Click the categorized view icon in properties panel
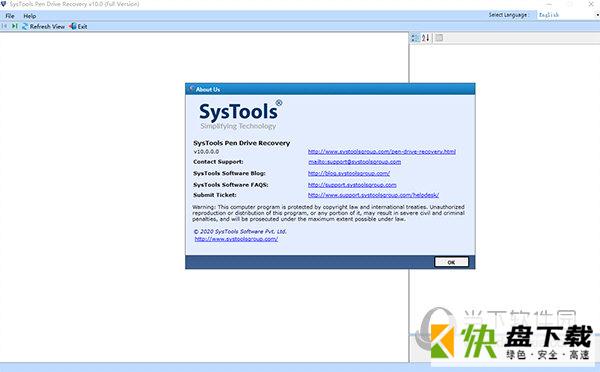Screen dimensions: 600x372 click(x=415, y=38)
